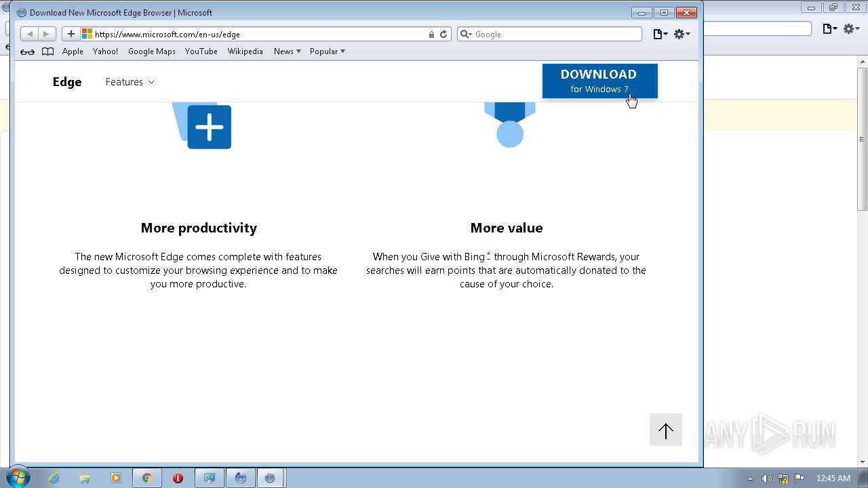Click the lock icon in address bar
This screenshot has height=488, width=868.
431,35
